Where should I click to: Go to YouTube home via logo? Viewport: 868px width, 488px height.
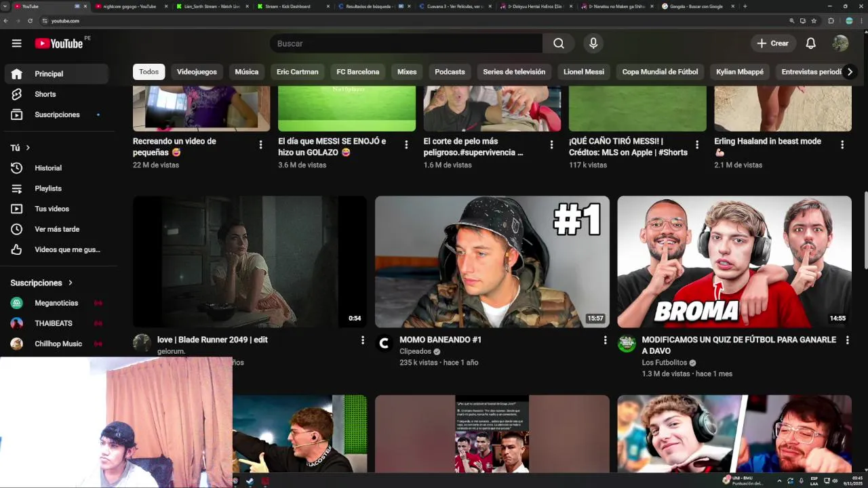click(59, 43)
